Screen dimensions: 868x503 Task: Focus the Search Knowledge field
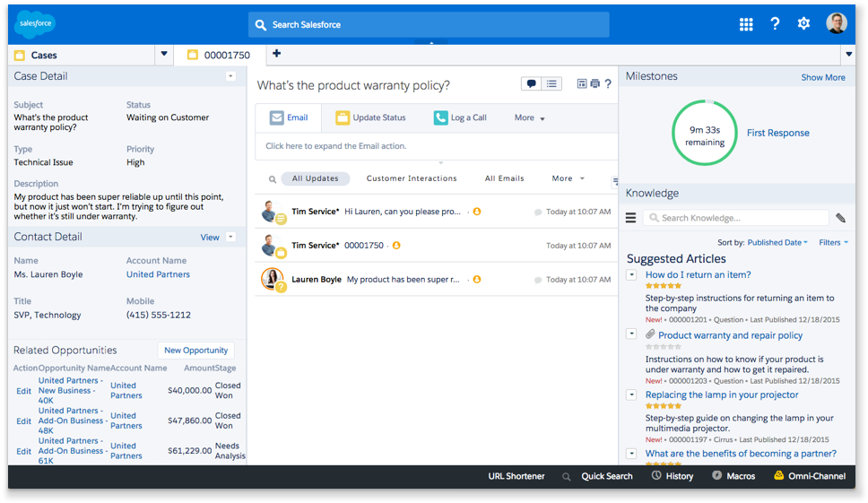pyautogui.click(x=735, y=218)
